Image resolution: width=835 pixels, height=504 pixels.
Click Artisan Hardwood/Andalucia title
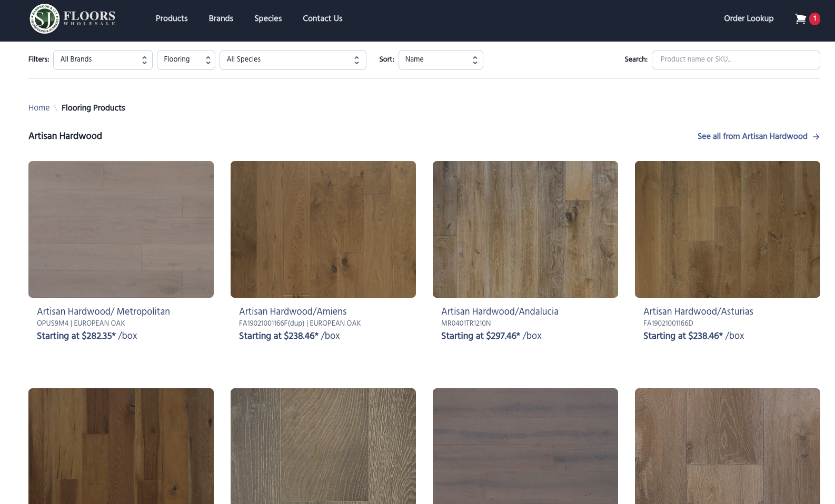tap(500, 311)
